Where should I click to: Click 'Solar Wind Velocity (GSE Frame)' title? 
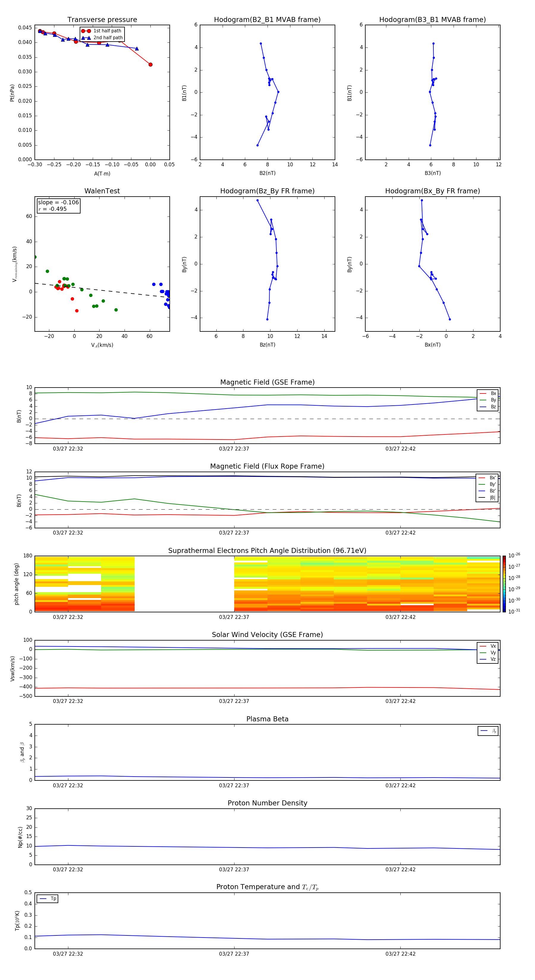[267, 635]
